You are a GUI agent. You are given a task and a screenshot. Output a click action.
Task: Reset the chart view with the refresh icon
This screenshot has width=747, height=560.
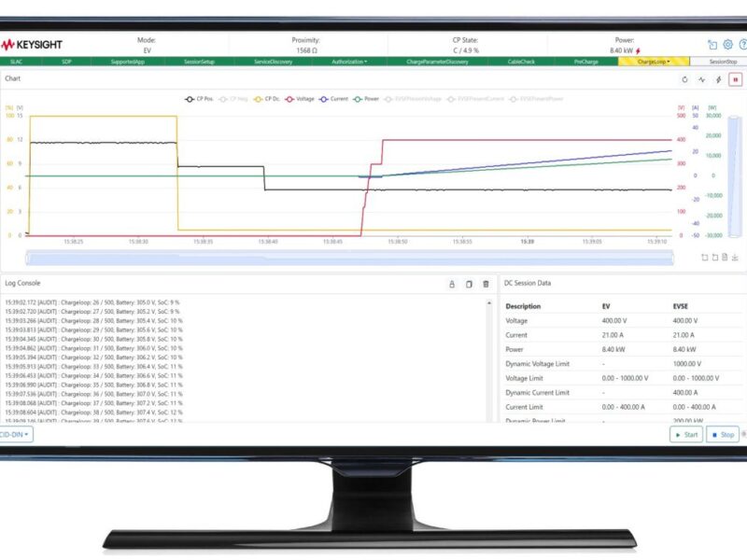(684, 80)
